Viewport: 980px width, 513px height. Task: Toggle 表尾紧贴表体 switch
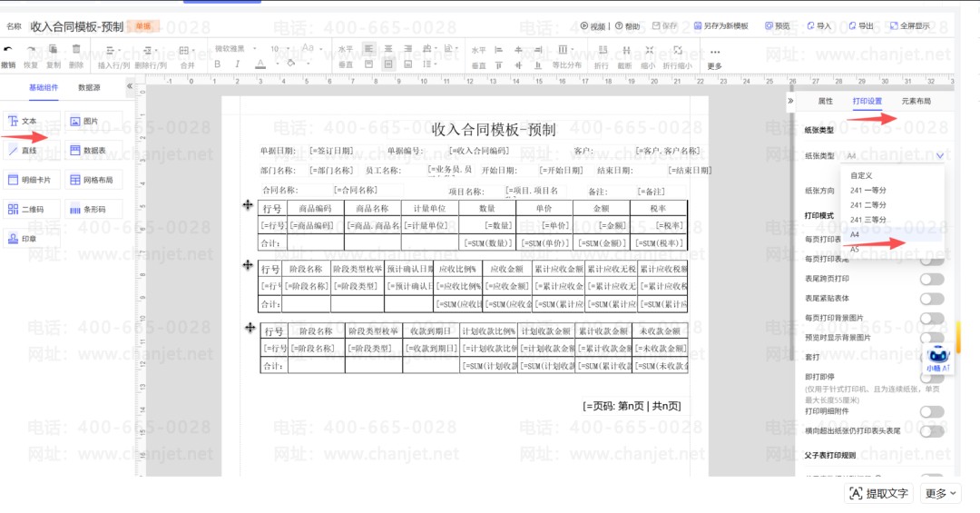[931, 299]
